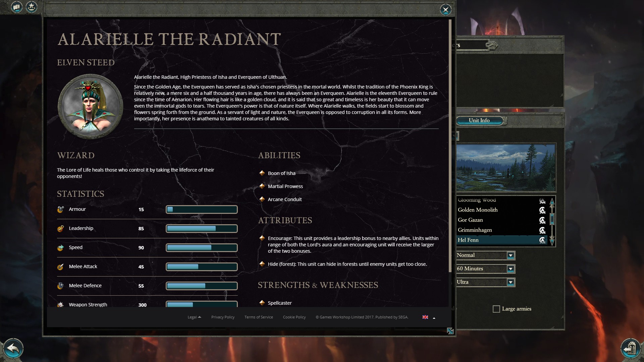Screen dimensions: 644x362
Task: Click Alarielle's round portrait
Action: [x=90, y=107]
